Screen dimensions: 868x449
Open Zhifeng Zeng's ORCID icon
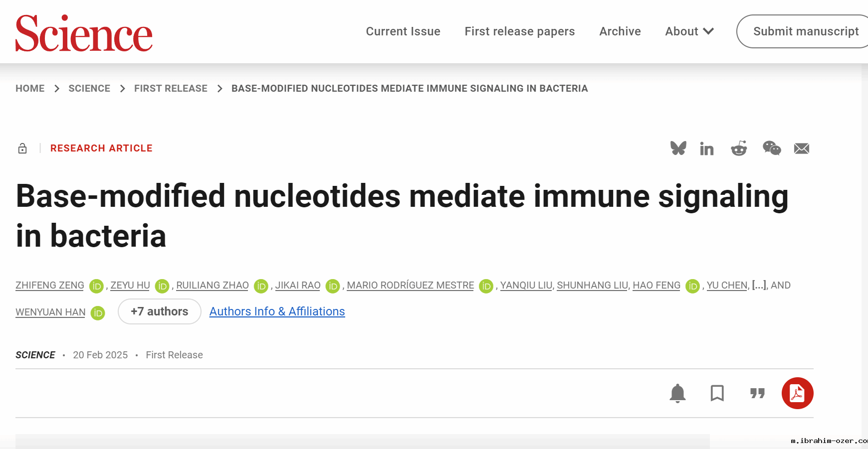tap(96, 286)
